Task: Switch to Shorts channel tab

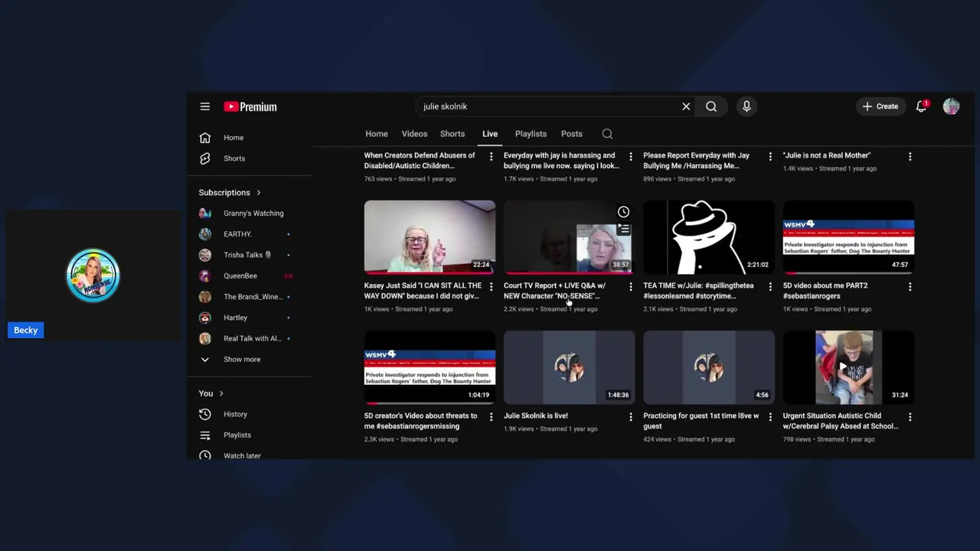Action: tap(452, 134)
